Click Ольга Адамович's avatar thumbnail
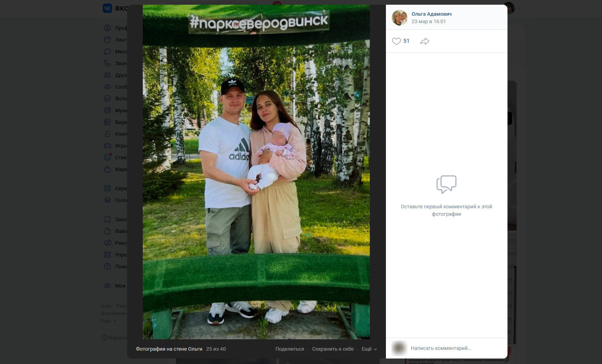The height and width of the screenshot is (364, 602). point(400,18)
